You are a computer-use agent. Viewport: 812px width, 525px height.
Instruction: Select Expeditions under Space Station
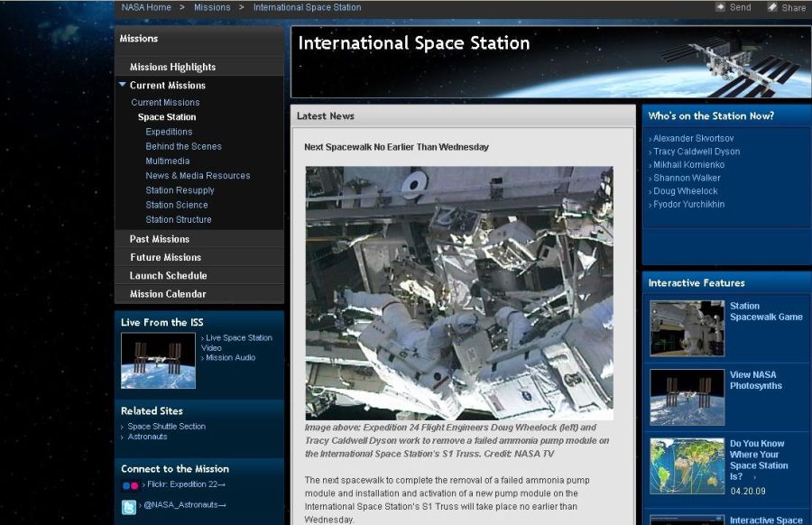click(x=168, y=131)
